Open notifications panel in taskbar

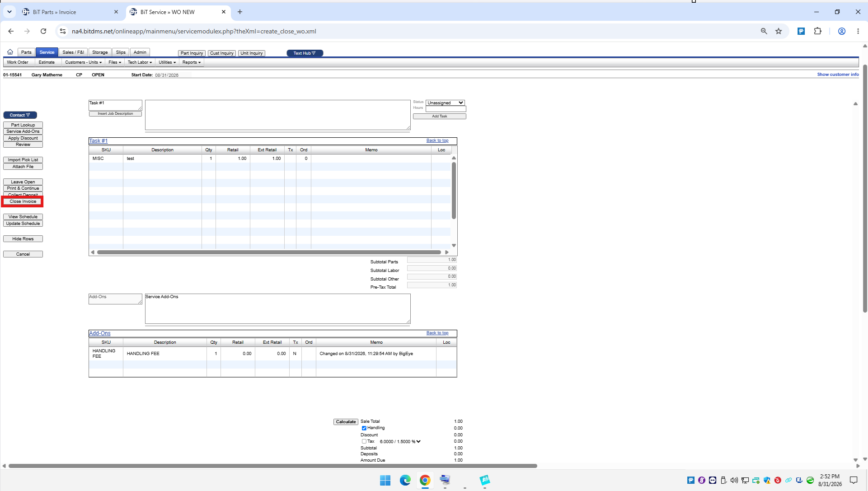click(x=853, y=480)
